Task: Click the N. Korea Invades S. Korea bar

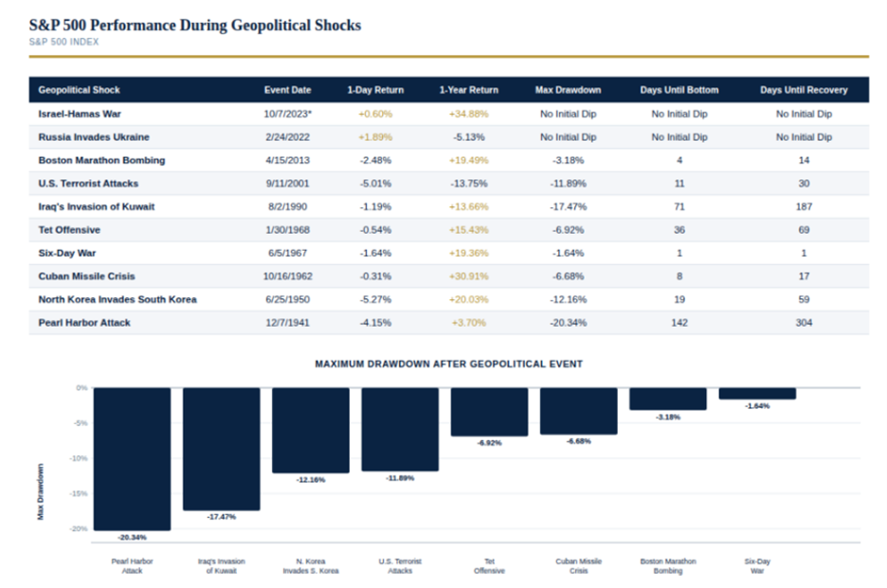Action: pos(310,430)
